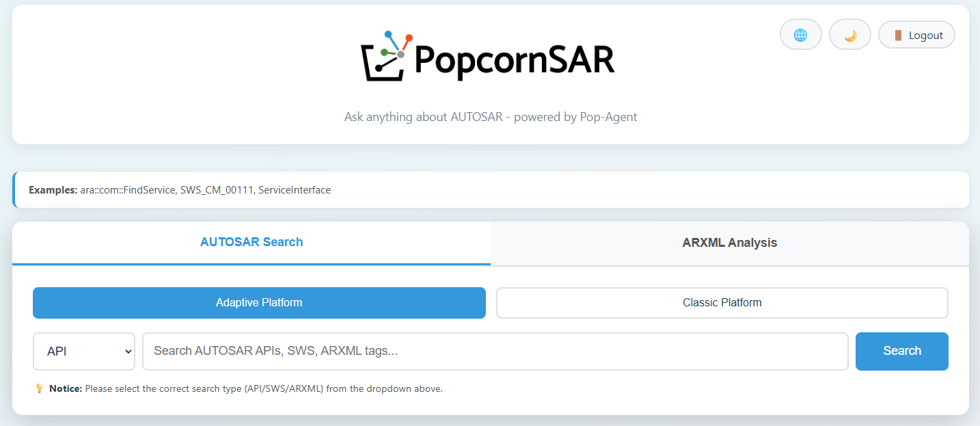Viewport: 980px width, 426px height.
Task: Click the ServiceInterface example text
Action: click(295, 190)
